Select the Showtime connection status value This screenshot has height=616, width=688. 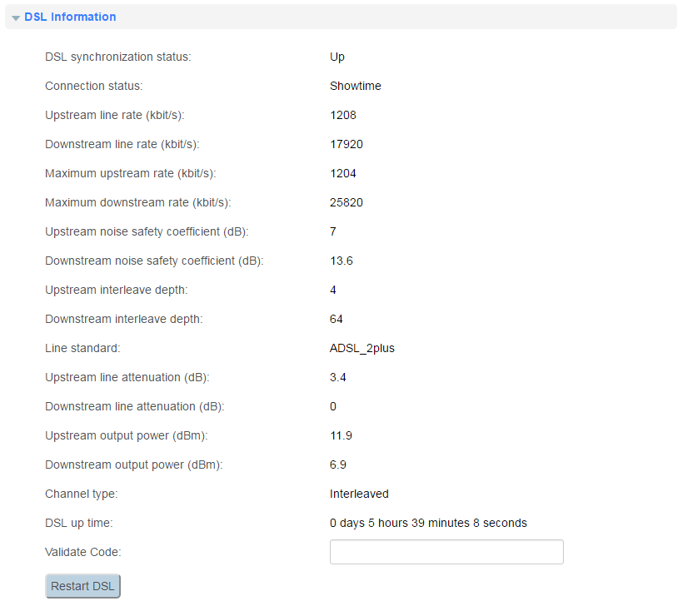coord(355,86)
